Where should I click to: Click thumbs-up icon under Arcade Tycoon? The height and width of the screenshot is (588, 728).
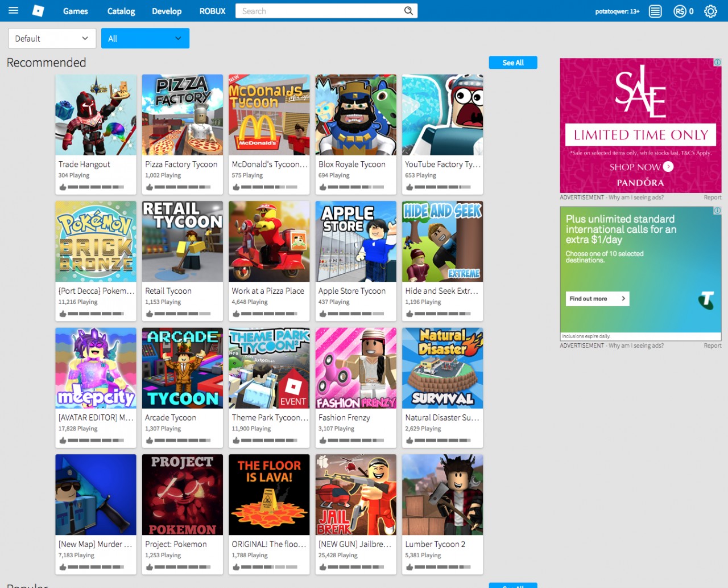point(149,440)
